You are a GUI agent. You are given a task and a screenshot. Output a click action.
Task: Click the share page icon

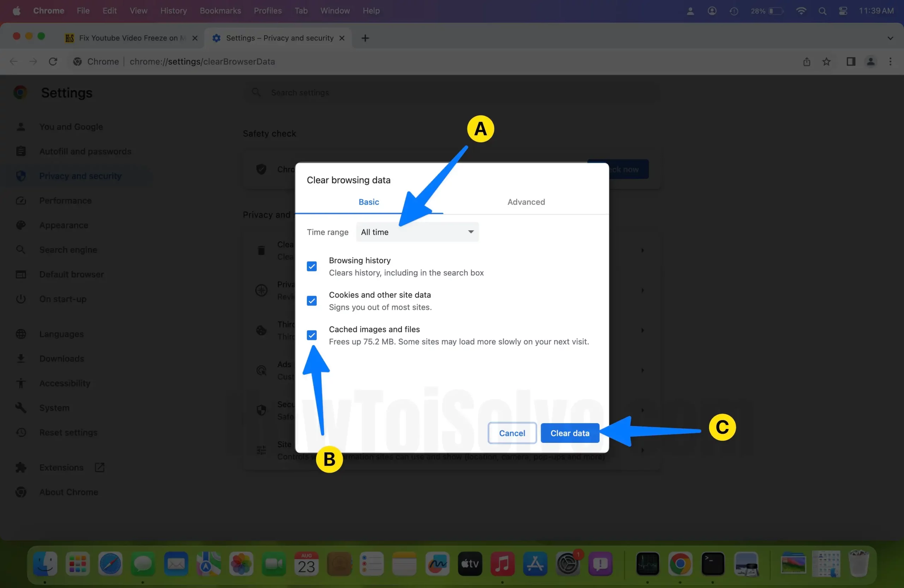[x=807, y=61]
